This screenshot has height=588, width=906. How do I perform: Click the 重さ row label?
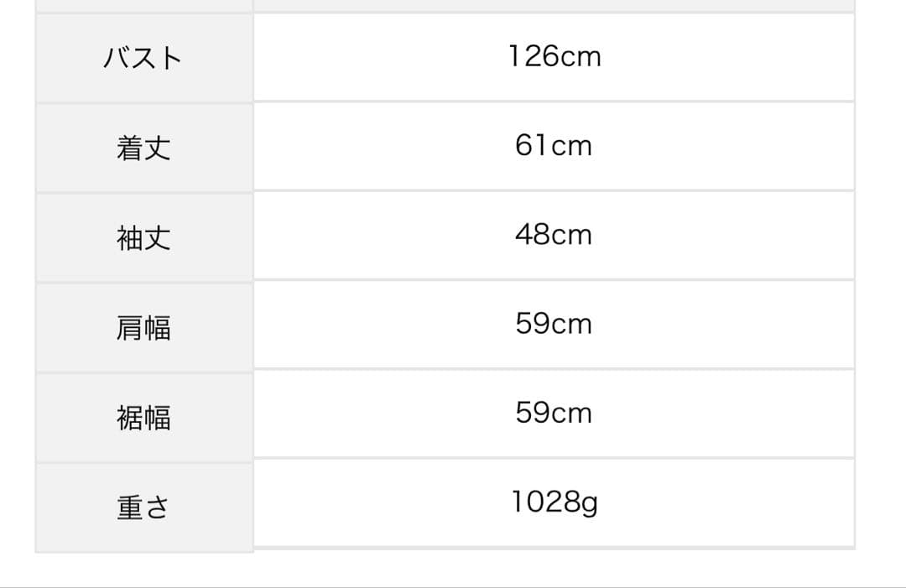pyautogui.click(x=143, y=507)
